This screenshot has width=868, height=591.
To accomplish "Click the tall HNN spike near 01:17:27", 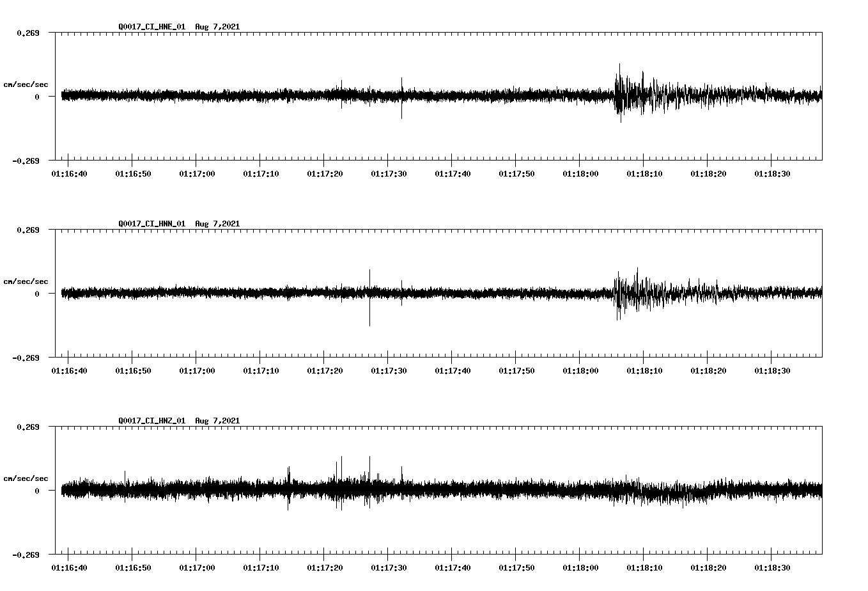I will [369, 297].
